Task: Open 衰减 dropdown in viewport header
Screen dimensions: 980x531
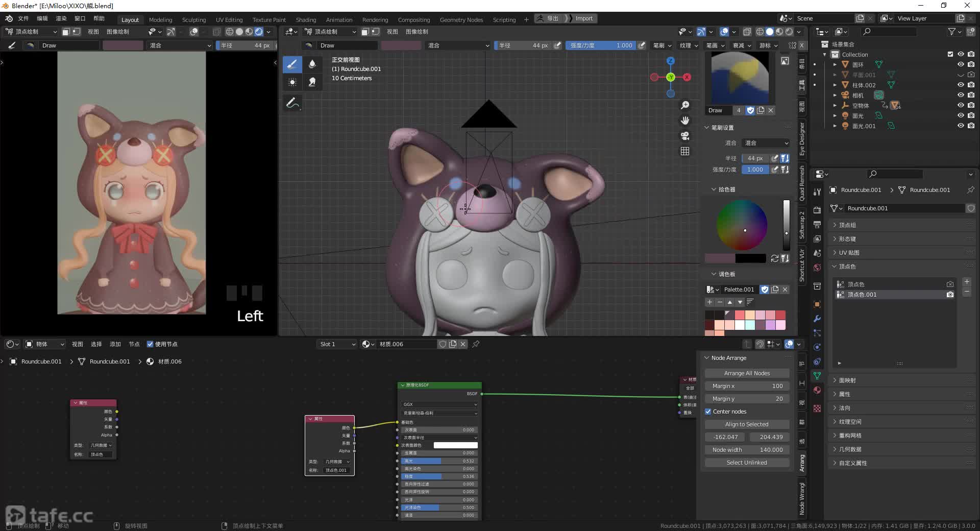Action: (742, 45)
